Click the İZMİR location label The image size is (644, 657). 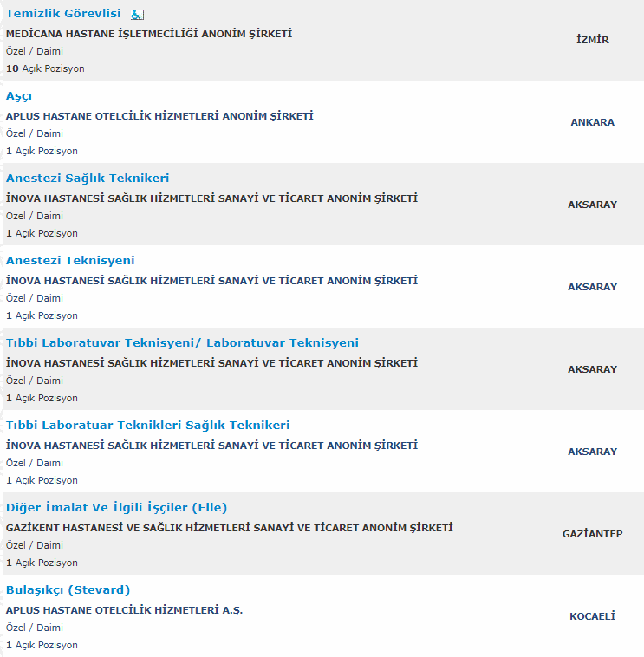pyautogui.click(x=593, y=40)
